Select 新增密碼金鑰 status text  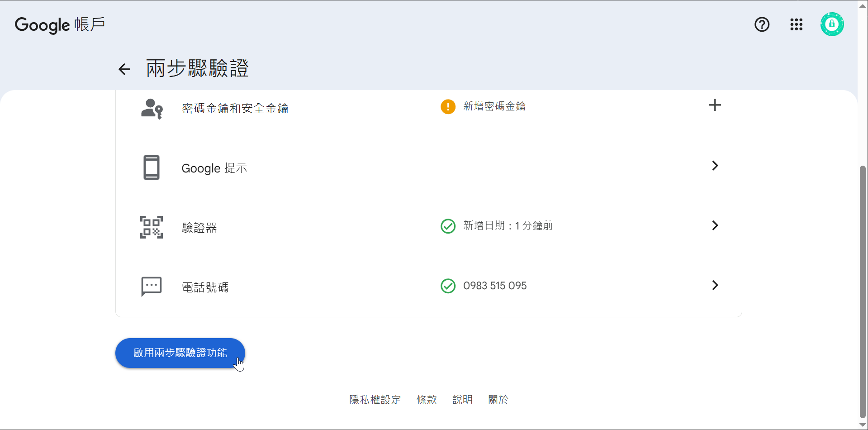pos(494,106)
